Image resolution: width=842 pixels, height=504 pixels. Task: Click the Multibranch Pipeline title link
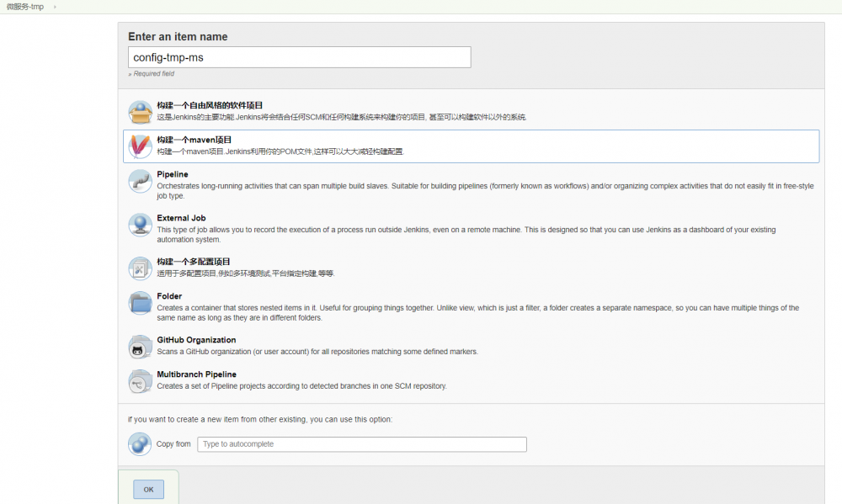pos(197,374)
